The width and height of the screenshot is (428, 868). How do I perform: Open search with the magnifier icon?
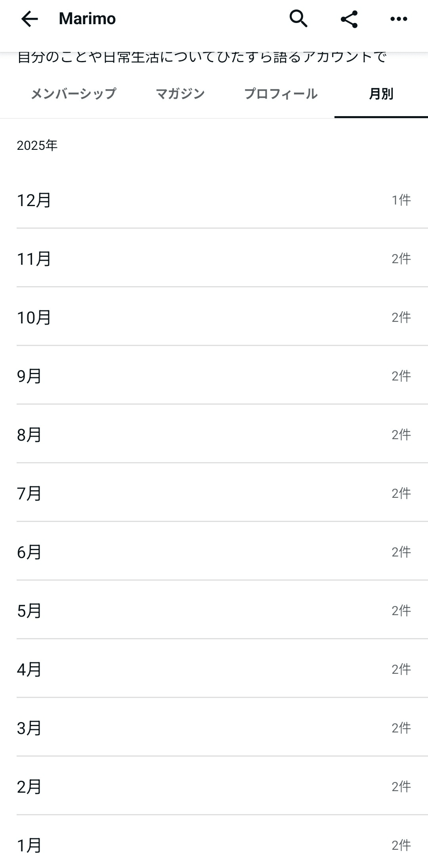[298, 19]
